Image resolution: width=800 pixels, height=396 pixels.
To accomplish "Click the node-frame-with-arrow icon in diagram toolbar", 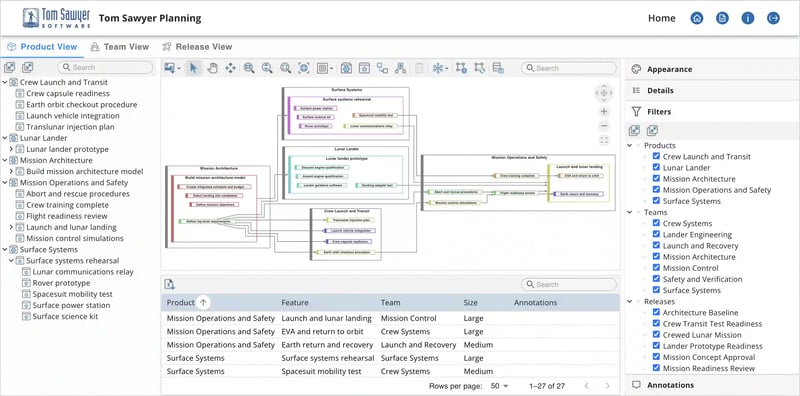I will tap(480, 68).
